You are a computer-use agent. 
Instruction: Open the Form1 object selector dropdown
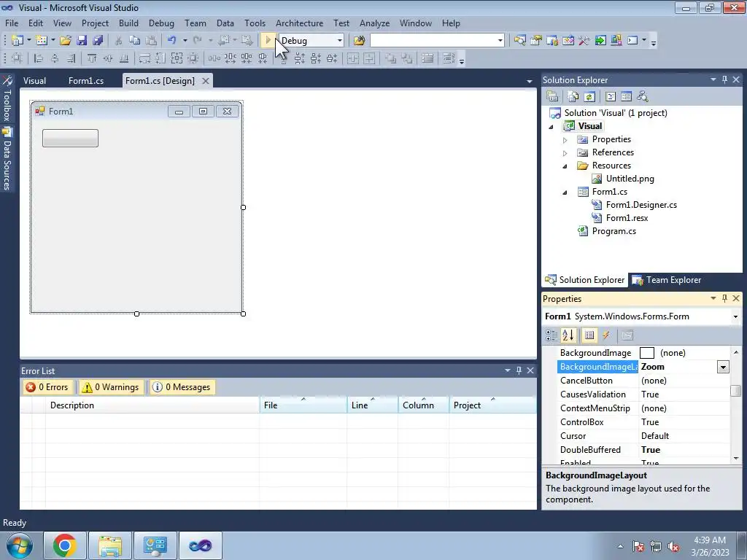pyautogui.click(x=735, y=316)
